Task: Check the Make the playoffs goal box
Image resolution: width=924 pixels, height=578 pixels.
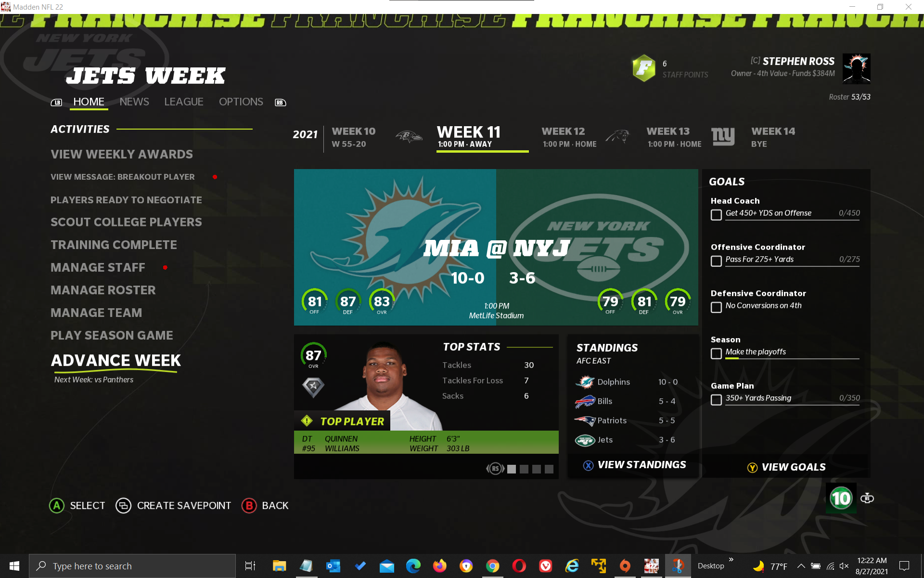Action: pos(716,354)
